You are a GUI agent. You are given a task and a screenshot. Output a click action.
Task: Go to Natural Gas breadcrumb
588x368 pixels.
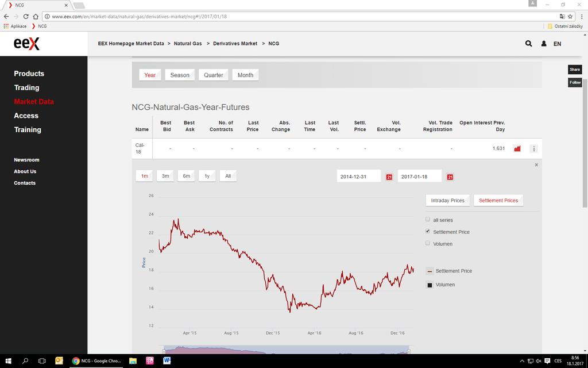(x=188, y=44)
